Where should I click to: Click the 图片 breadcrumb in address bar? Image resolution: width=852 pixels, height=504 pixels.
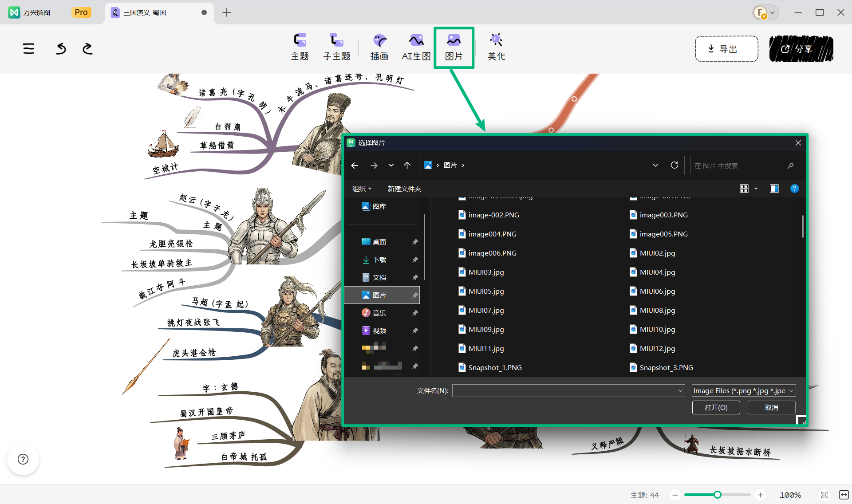coord(450,165)
